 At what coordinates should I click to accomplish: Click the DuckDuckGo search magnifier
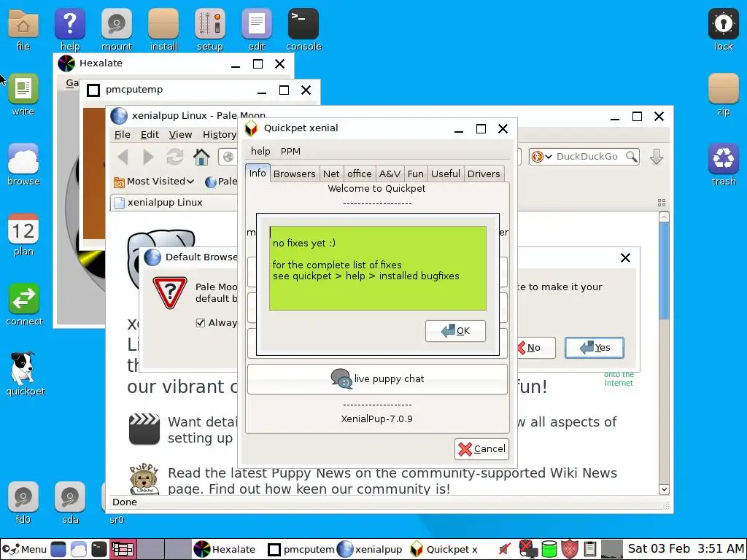click(632, 157)
